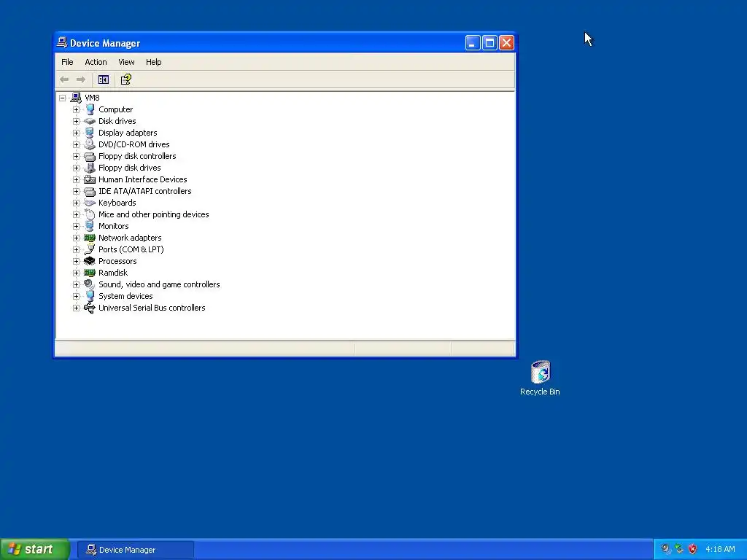Click the Monitors category icon
This screenshot has width=747, height=560.
(x=90, y=226)
